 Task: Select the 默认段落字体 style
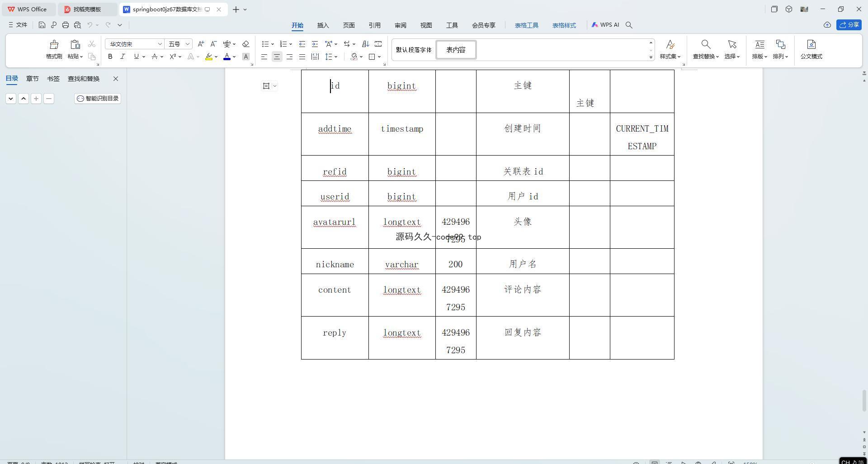coord(414,50)
